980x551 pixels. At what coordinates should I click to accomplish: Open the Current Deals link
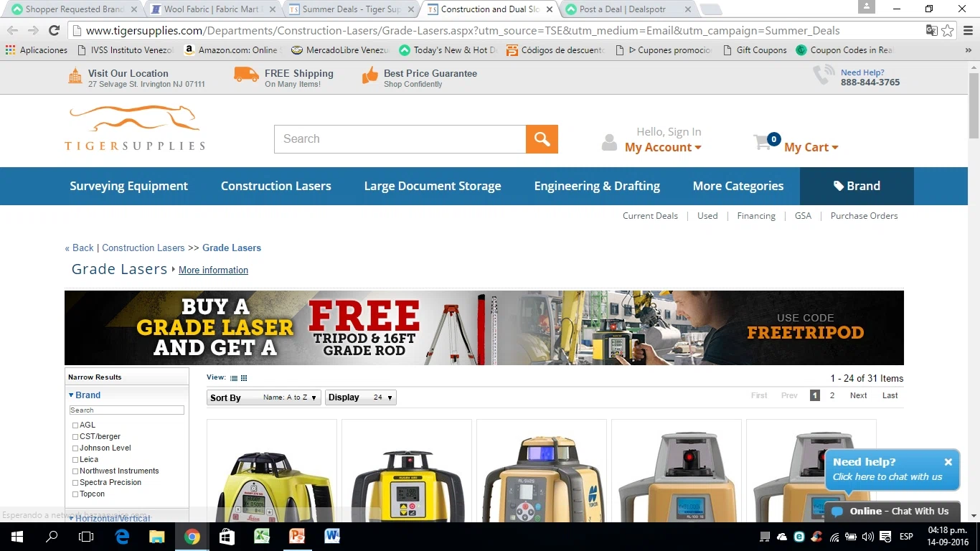tap(650, 216)
